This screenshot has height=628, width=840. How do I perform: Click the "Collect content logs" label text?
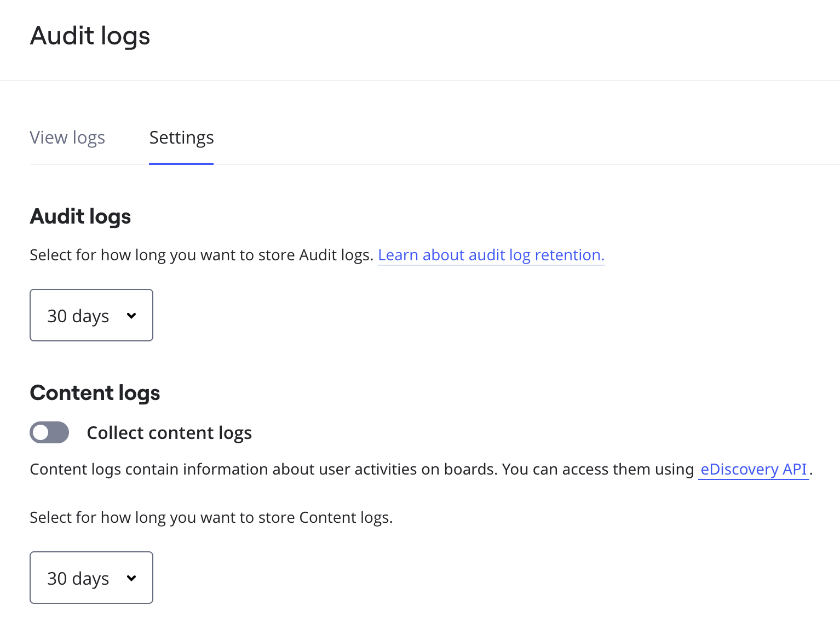click(169, 433)
